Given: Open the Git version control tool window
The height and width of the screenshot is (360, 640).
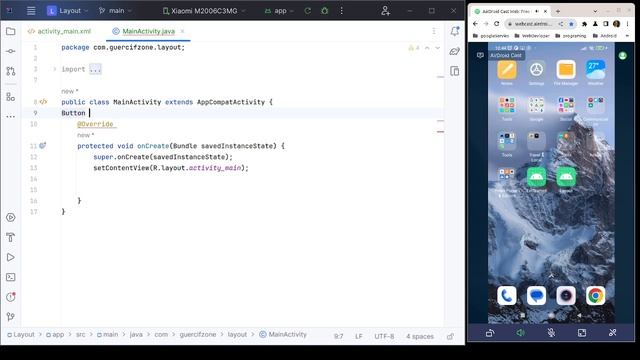Looking at the screenshot, I should pos(11,317).
